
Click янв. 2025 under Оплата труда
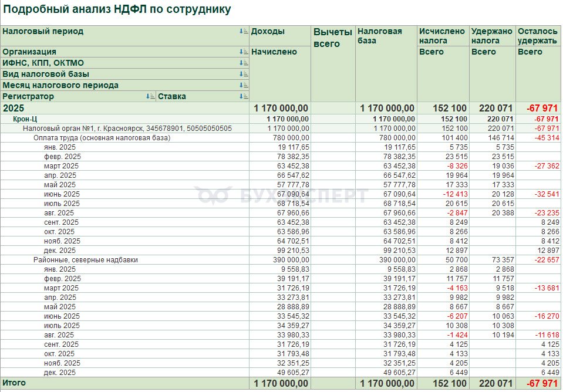60,147
